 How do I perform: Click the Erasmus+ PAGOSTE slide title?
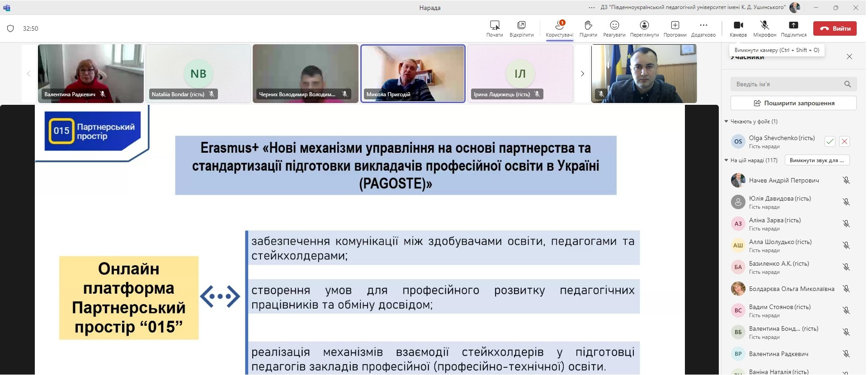396,165
